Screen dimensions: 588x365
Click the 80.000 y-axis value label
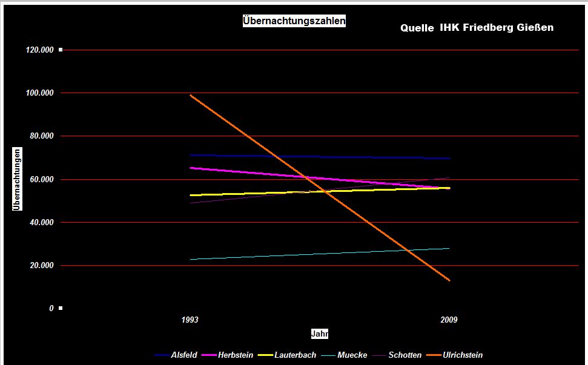point(42,136)
